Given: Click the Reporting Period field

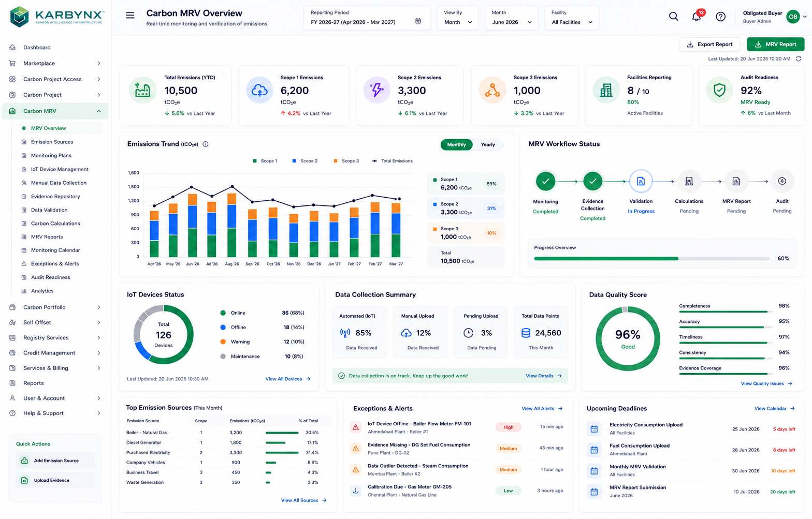Looking at the screenshot, I should coord(367,18).
